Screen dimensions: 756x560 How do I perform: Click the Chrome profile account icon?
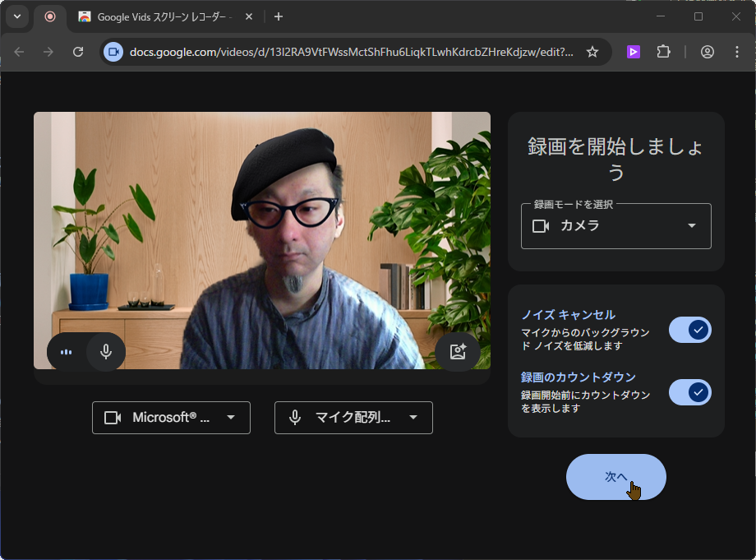point(707,51)
